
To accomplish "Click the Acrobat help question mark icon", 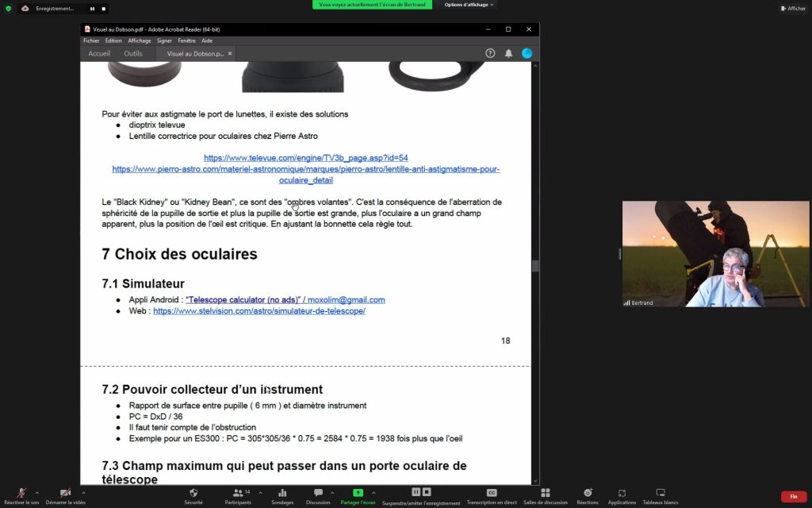I will [x=490, y=53].
